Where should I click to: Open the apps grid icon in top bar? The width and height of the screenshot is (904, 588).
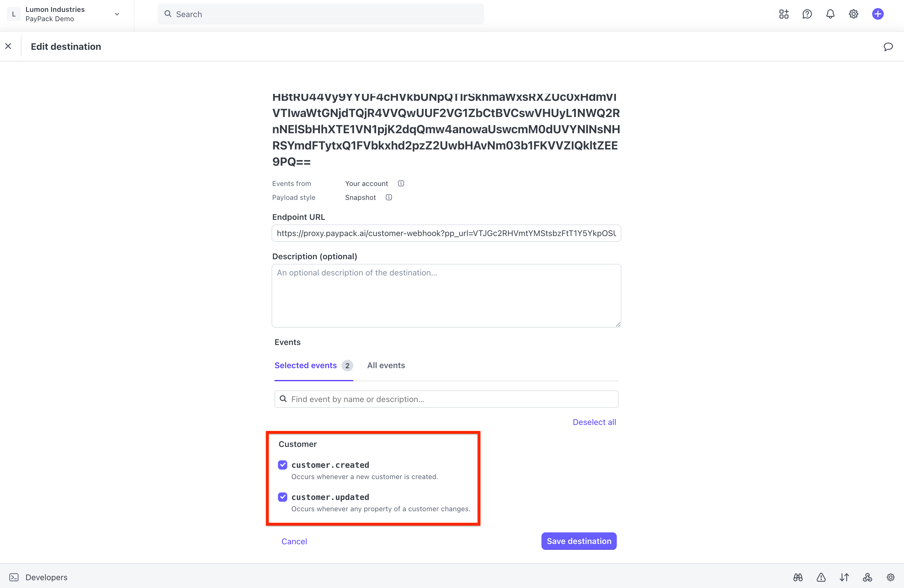(783, 14)
